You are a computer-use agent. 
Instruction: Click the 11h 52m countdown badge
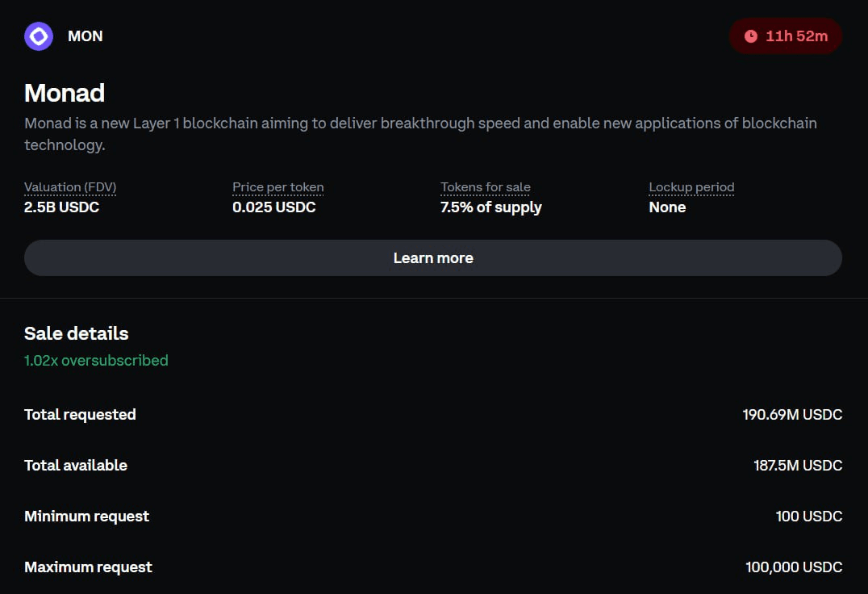pyautogui.click(x=785, y=36)
